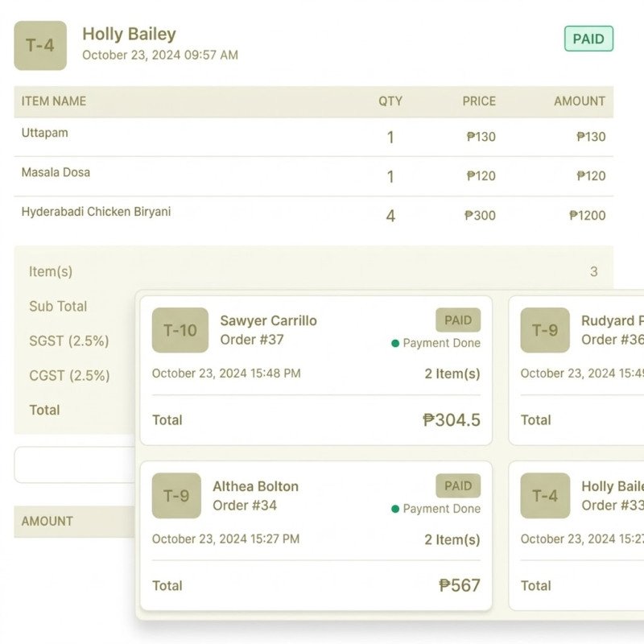
Task: Click the date October 23, 2024 09:57 AM
Action: coord(160,55)
